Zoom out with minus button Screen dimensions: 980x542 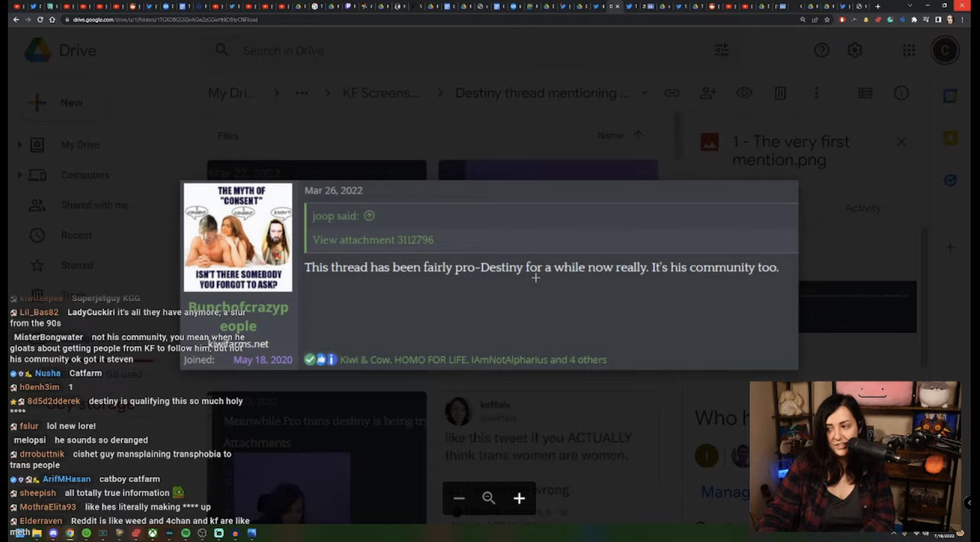459,498
